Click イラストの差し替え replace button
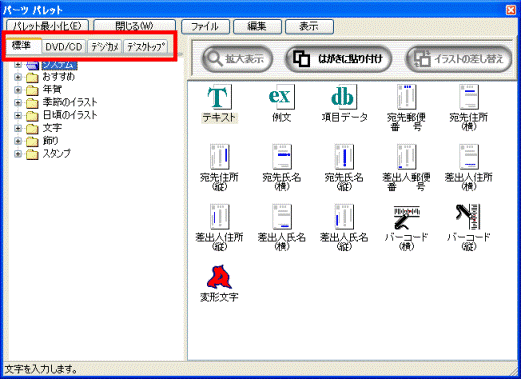The image size is (521, 379). tap(458, 59)
